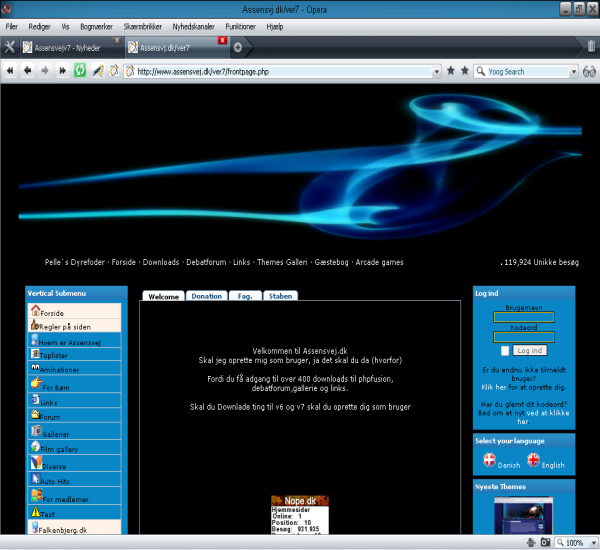The image size is (600, 550).
Task: Select the Faq. content tab
Action: (245, 296)
